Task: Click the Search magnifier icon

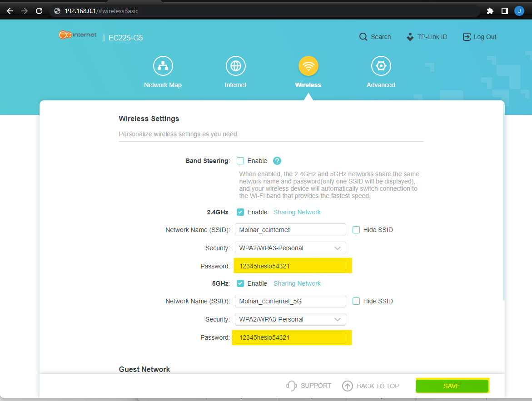Action: (x=363, y=37)
